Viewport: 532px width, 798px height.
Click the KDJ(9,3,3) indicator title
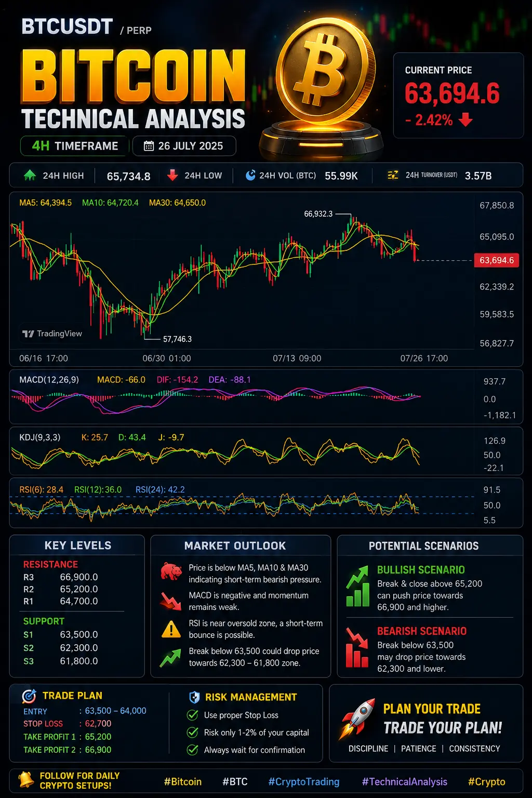tap(40, 437)
